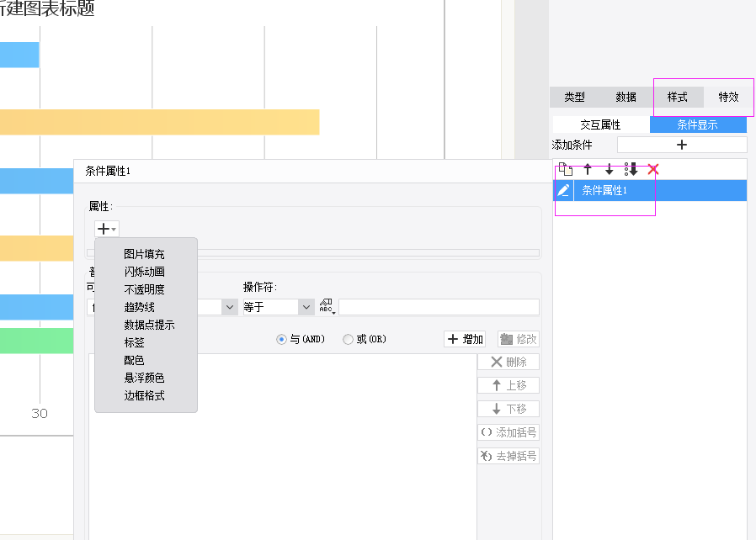
Task: Click the 条件属性1 dialog title
Action: click(x=108, y=172)
